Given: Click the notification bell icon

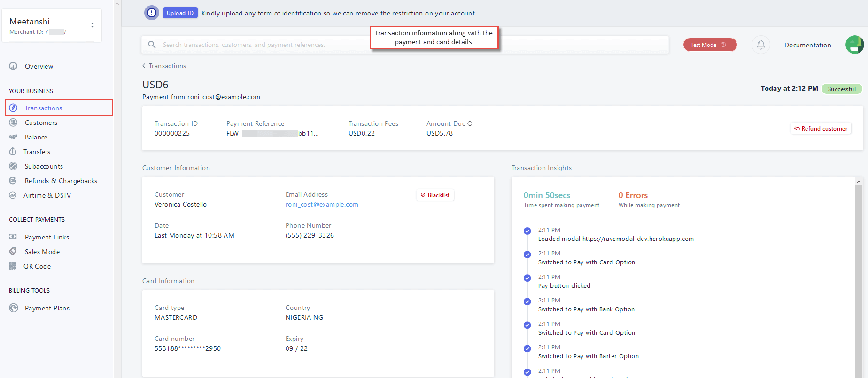Looking at the screenshot, I should (x=760, y=45).
